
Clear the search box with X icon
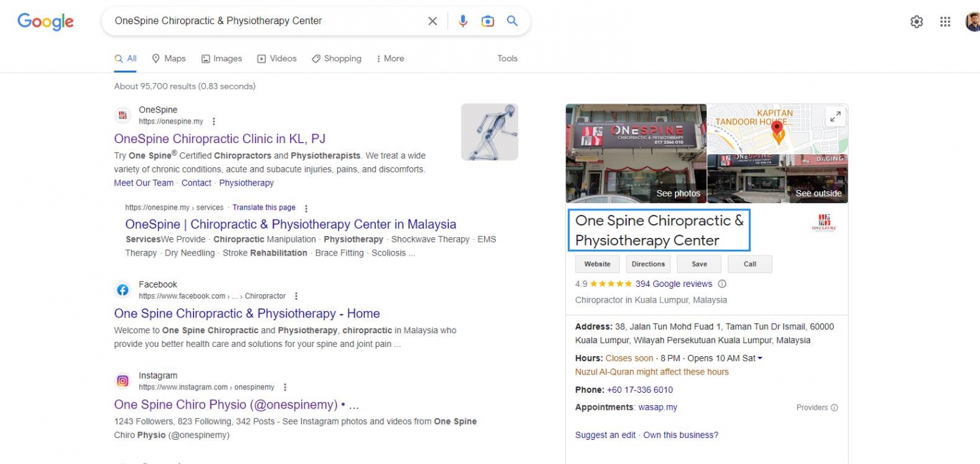(433, 21)
